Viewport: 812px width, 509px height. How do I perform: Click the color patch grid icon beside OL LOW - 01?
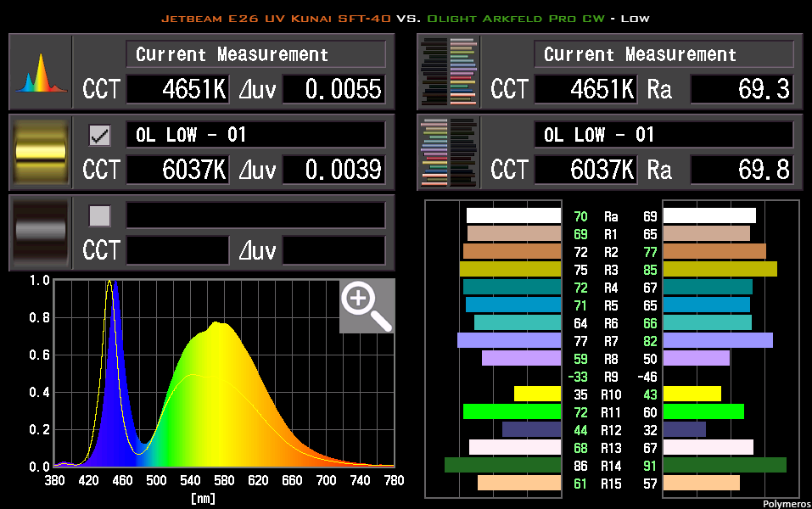pos(447,153)
